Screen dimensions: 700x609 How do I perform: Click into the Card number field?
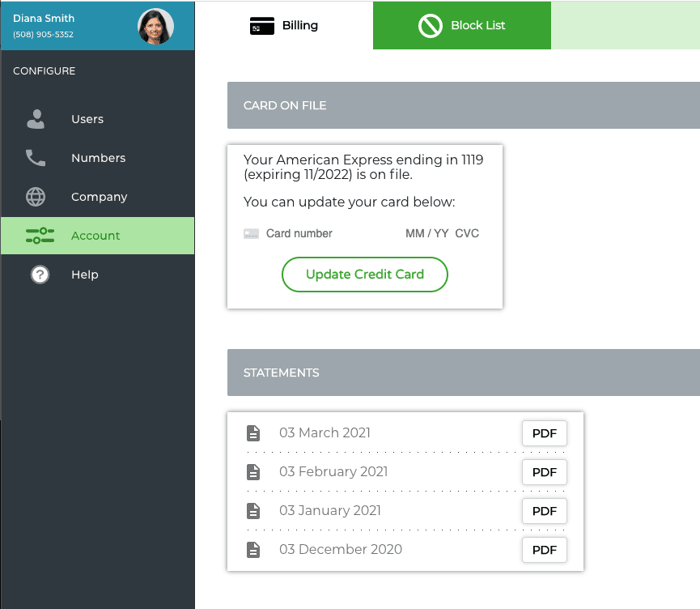(x=324, y=233)
